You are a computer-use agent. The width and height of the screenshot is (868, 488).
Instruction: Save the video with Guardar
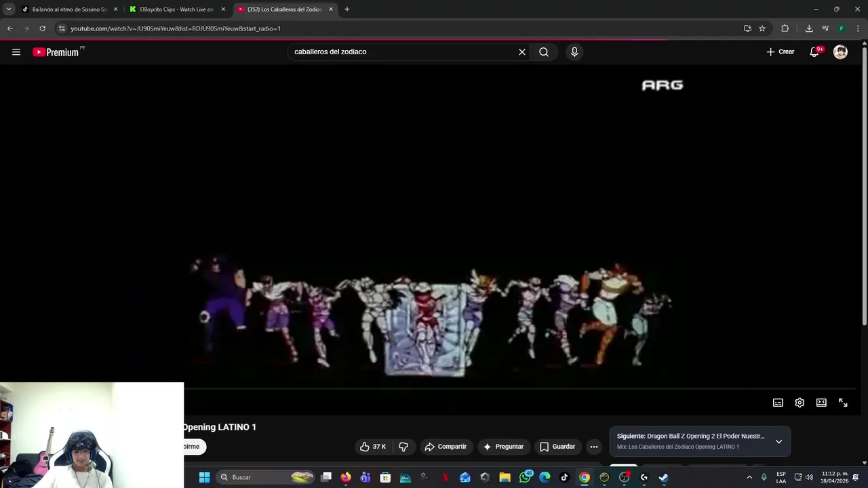click(x=557, y=447)
